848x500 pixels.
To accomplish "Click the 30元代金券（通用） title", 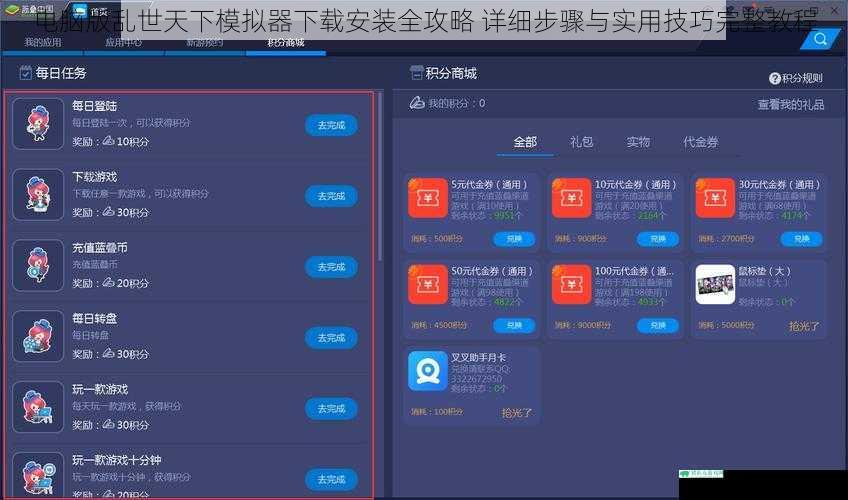I will click(x=779, y=184).
